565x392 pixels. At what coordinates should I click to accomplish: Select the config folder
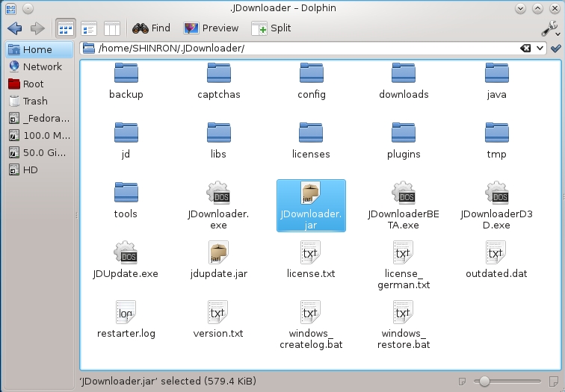[312, 81]
